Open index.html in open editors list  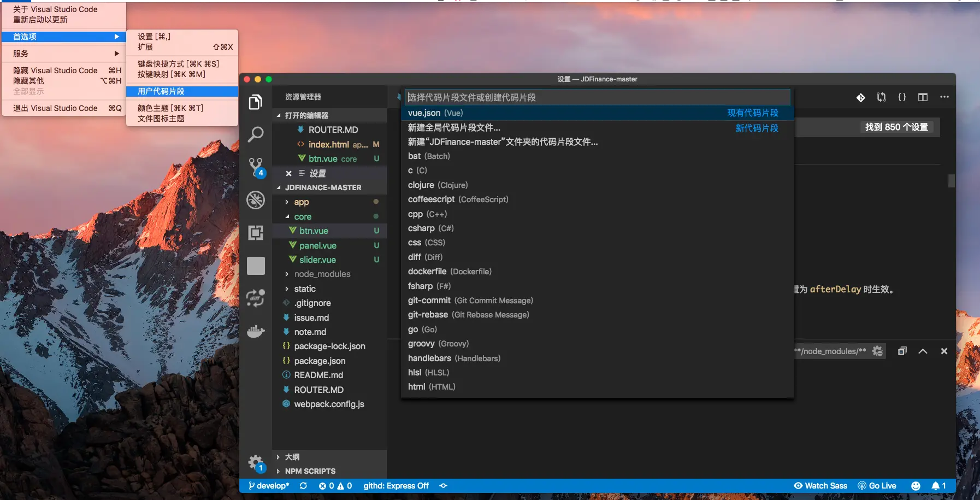pyautogui.click(x=329, y=144)
